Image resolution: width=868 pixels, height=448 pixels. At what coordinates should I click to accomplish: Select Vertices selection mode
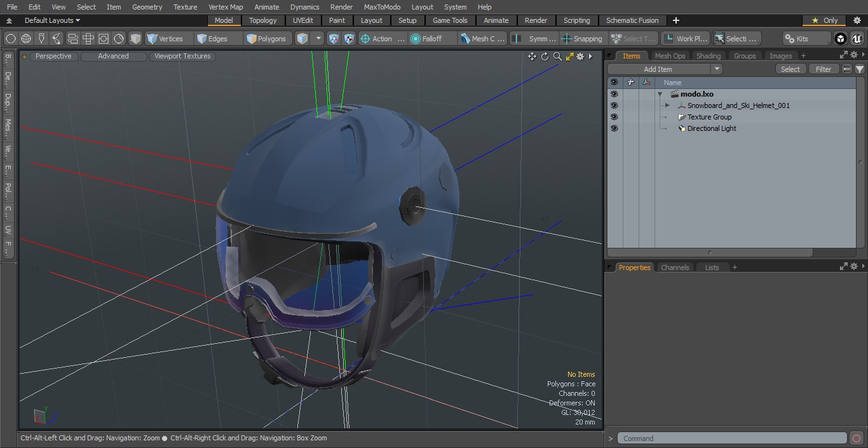tap(165, 39)
